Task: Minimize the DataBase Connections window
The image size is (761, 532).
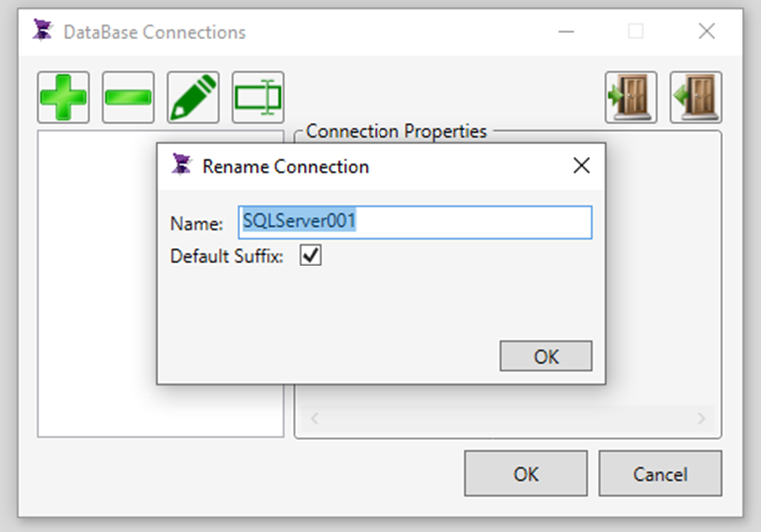Action: click(566, 32)
